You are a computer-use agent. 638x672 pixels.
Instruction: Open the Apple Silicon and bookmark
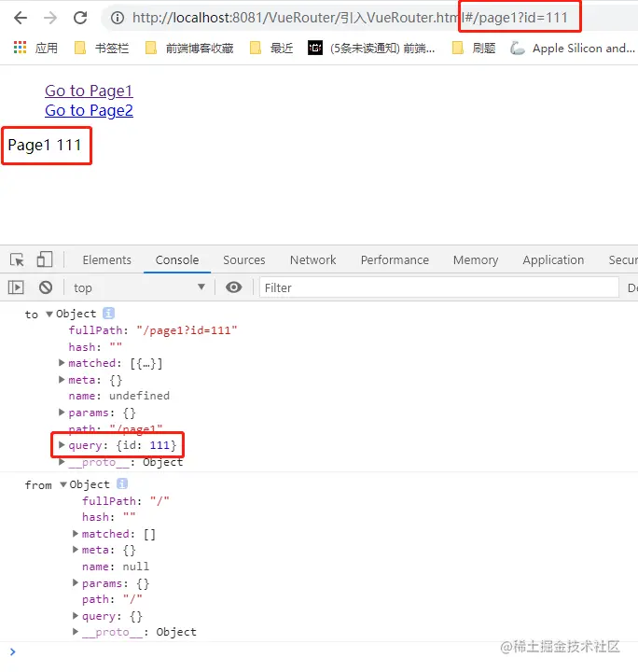[572, 48]
